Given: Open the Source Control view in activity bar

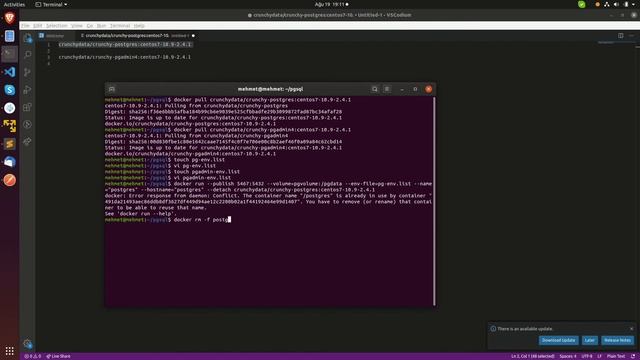Looking at the screenshot, I should [27, 72].
